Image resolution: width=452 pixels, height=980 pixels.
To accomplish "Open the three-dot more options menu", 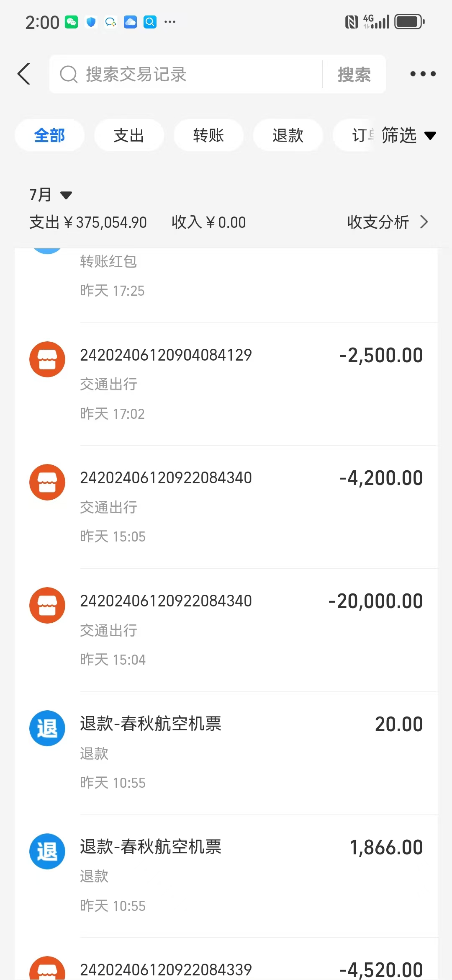I will click(x=423, y=74).
